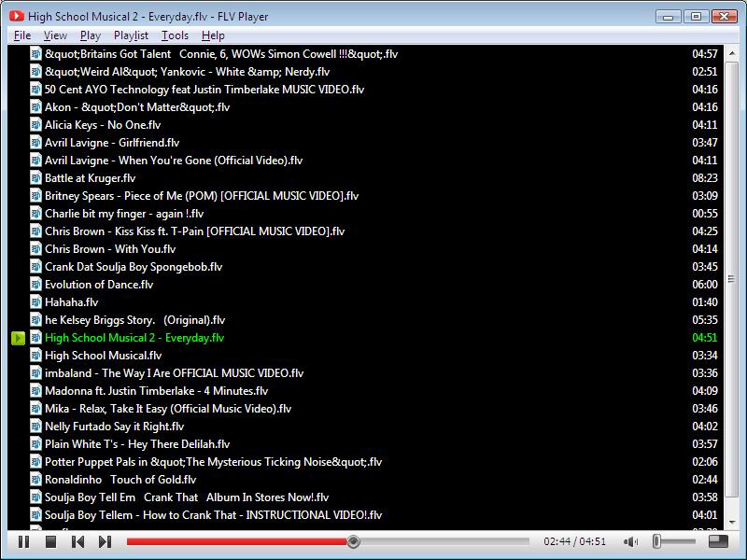Select "Soulja Boy Tell Em Crank That" entry
Screen dimensions: 747x560
pyautogui.click(x=365, y=497)
